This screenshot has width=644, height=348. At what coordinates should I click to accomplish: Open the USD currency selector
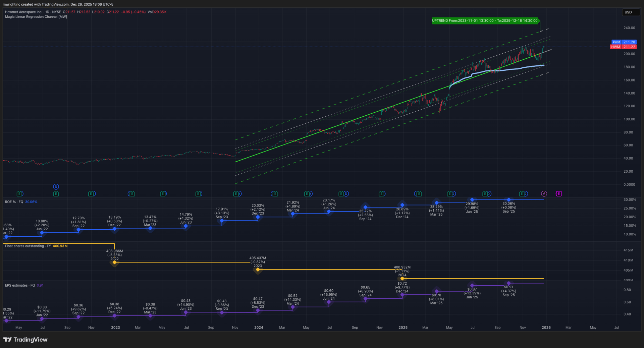tap(631, 12)
